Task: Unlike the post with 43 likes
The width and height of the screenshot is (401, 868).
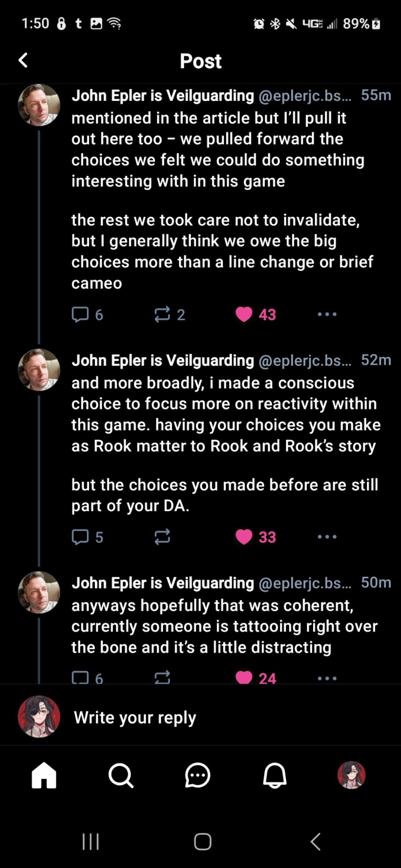Action: point(244,314)
